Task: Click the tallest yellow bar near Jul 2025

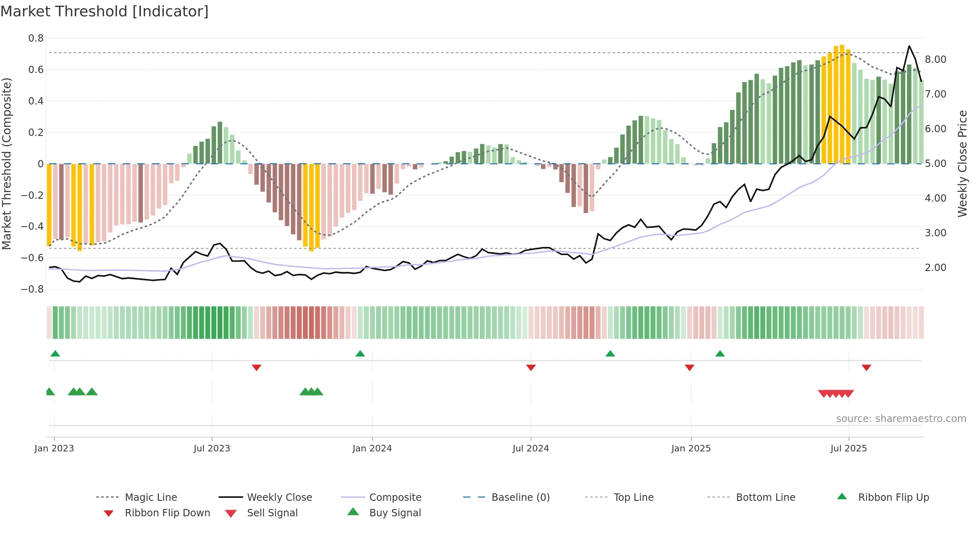Action: [842, 104]
